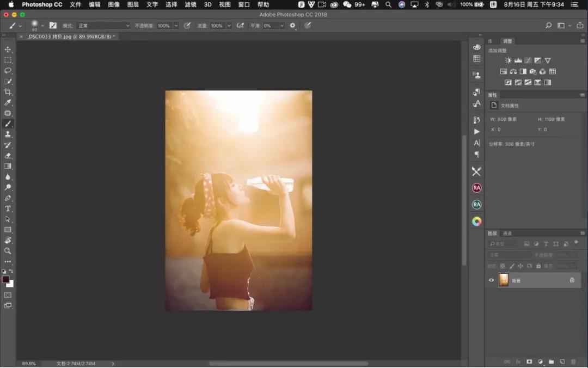The width and height of the screenshot is (588, 368).
Task: Hide the 背景 layer with eye icon
Action: [491, 280]
